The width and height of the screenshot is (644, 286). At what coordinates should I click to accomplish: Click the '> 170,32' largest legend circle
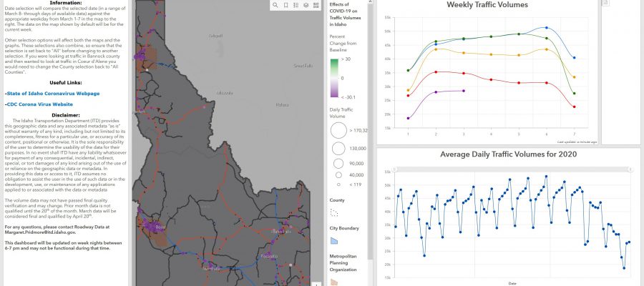pos(338,130)
